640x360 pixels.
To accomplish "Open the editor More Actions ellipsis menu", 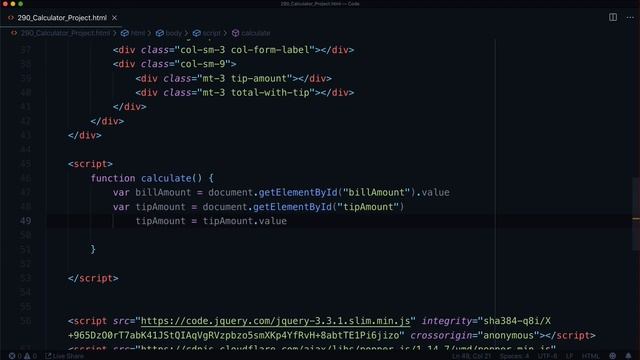I will (x=630, y=18).
